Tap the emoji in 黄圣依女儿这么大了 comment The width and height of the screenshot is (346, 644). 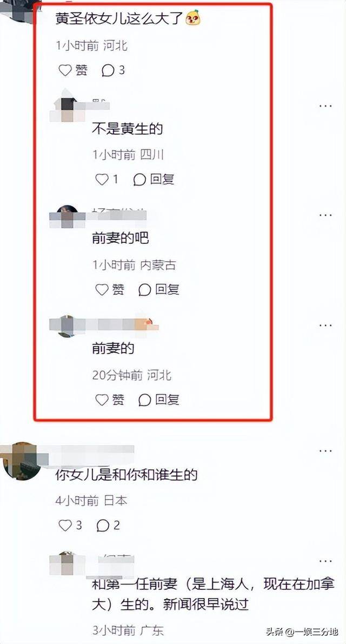[193, 18]
